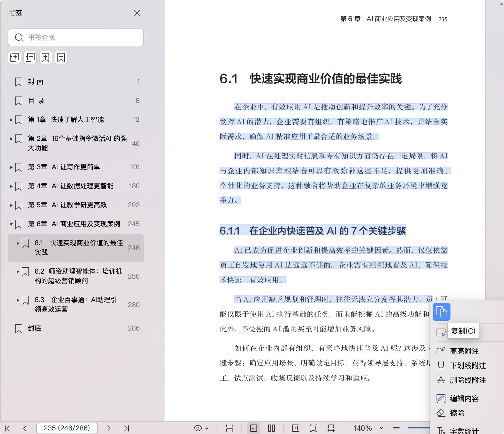Viewport: 504px width, 434px height.
Task: Click the page number field 235 (246/286)
Action: (67, 428)
